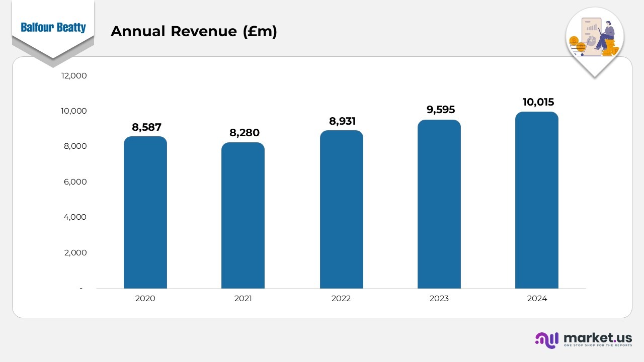Select the 2023 year label on the axis
Image resolution: width=644 pixels, height=362 pixels.
[x=439, y=298]
